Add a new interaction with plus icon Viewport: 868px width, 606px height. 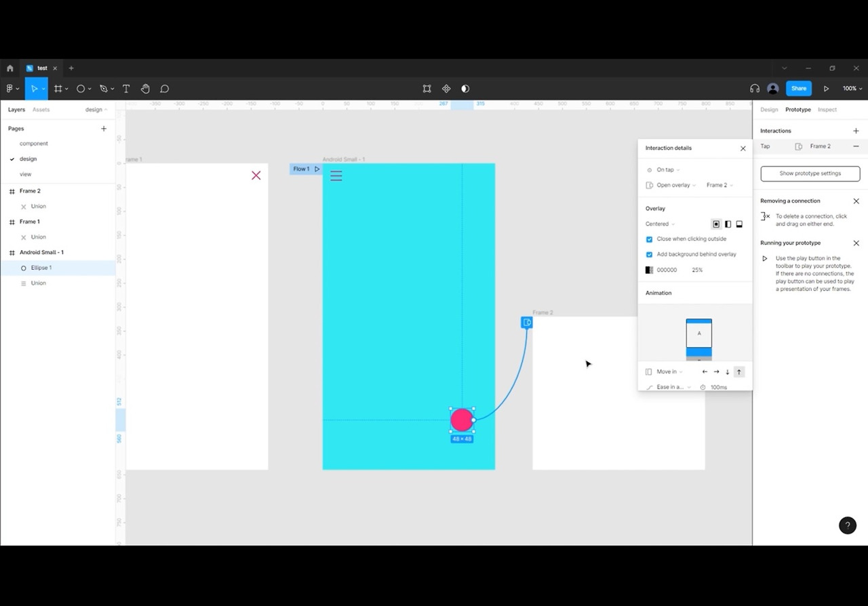[x=856, y=131]
